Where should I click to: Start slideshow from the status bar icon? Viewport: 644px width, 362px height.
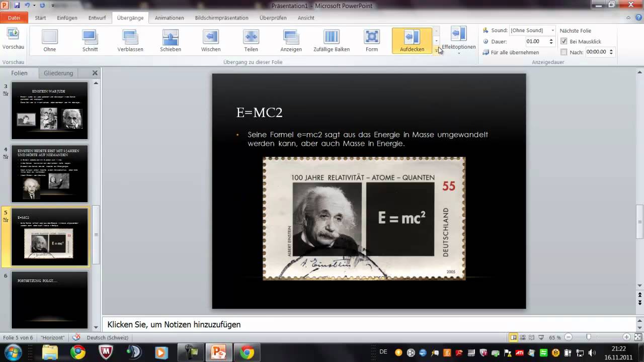click(x=541, y=337)
